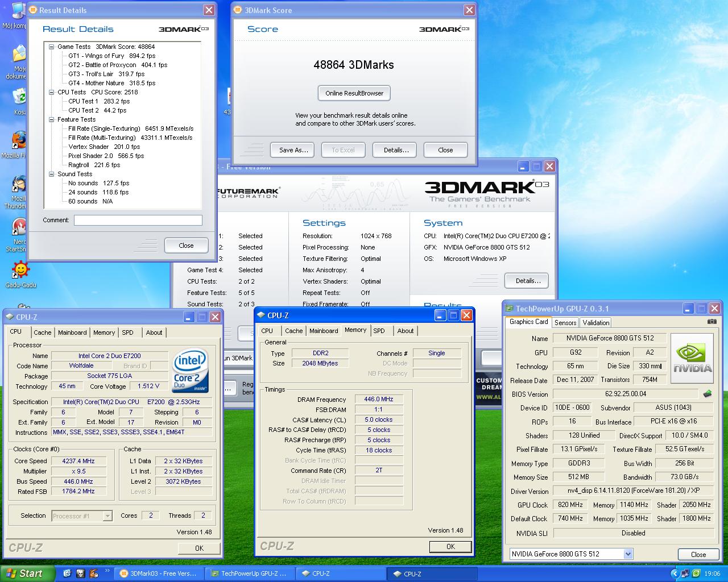Image resolution: width=728 pixels, height=582 pixels.
Task: Launch the Nero StartSmart desktop shortcut
Action: point(19,227)
